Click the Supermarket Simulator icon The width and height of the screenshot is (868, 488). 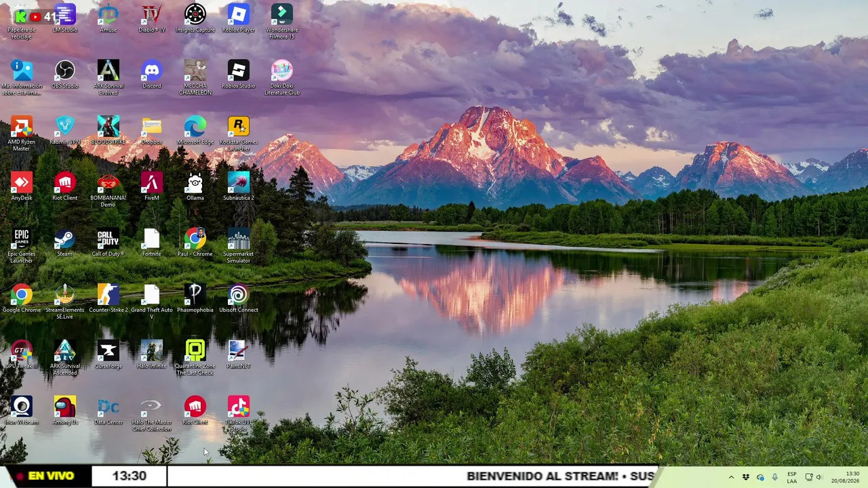[x=239, y=246]
